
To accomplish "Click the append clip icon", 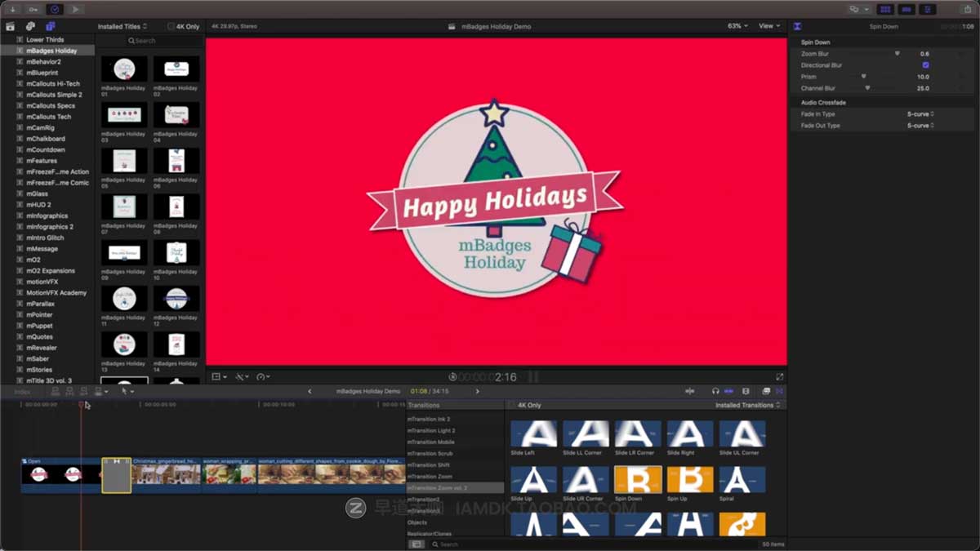I will (x=83, y=391).
